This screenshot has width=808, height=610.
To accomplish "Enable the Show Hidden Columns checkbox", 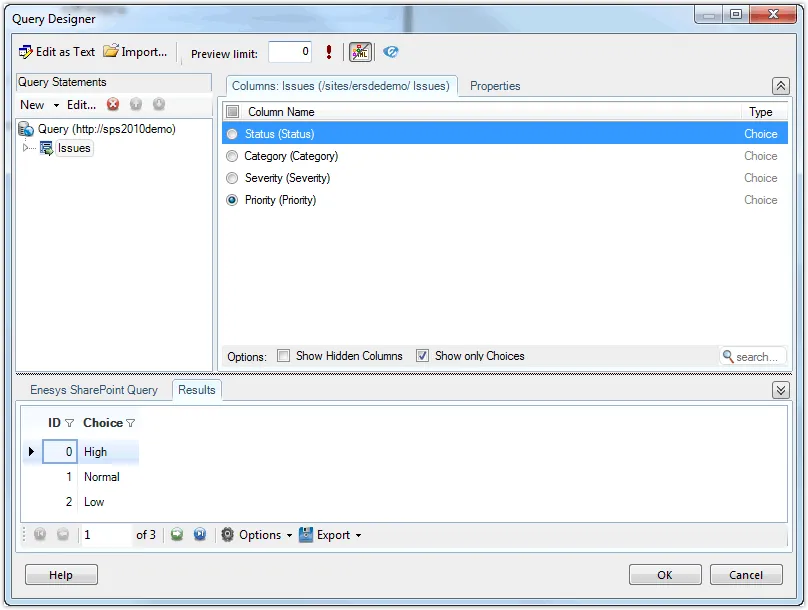I will (284, 356).
